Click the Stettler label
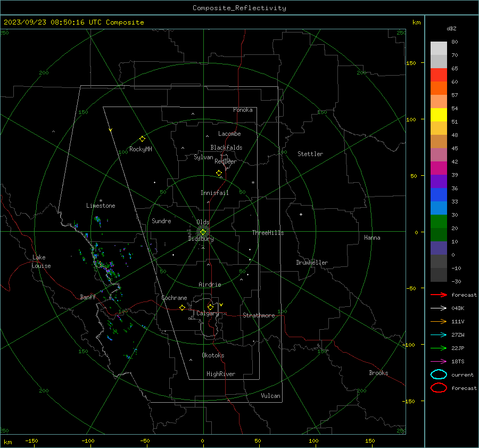479x448 pixels. tap(310, 154)
